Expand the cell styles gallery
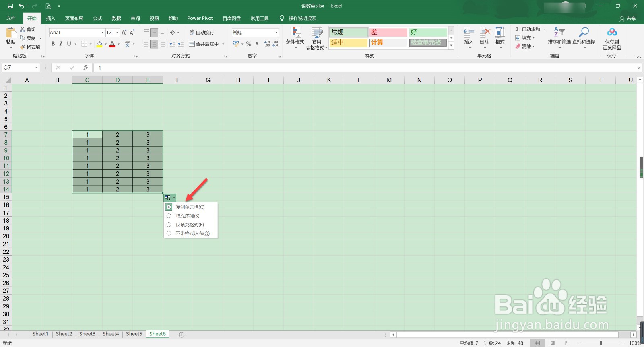Viewport: 644px width, 347px height. pyautogui.click(x=451, y=45)
